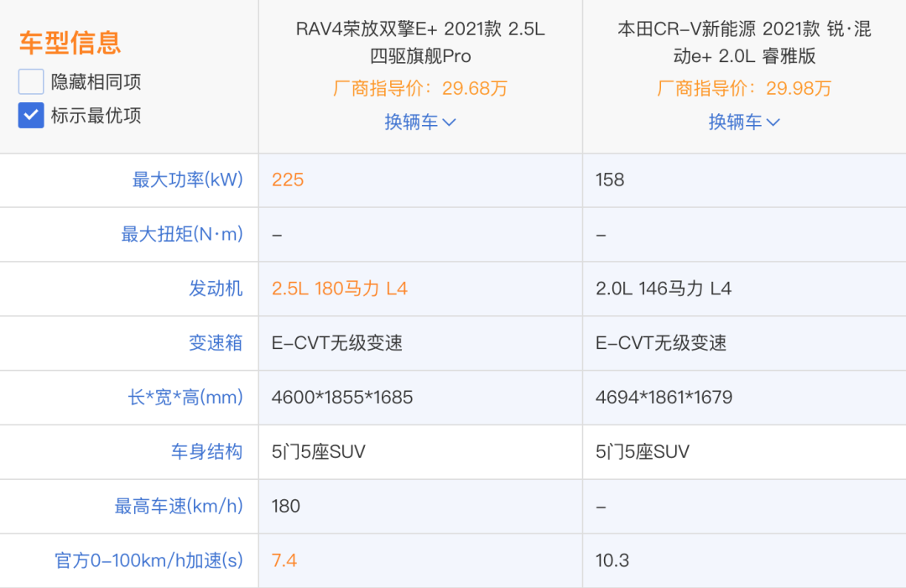Select the engine cell 2.0L 146马力 L4
The height and width of the screenshot is (588, 906).
pos(664,289)
